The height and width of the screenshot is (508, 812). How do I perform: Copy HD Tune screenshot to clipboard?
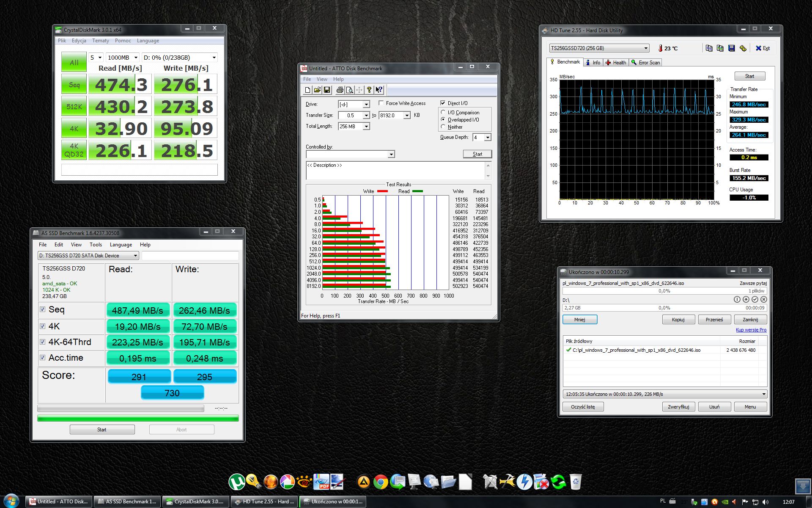point(720,48)
